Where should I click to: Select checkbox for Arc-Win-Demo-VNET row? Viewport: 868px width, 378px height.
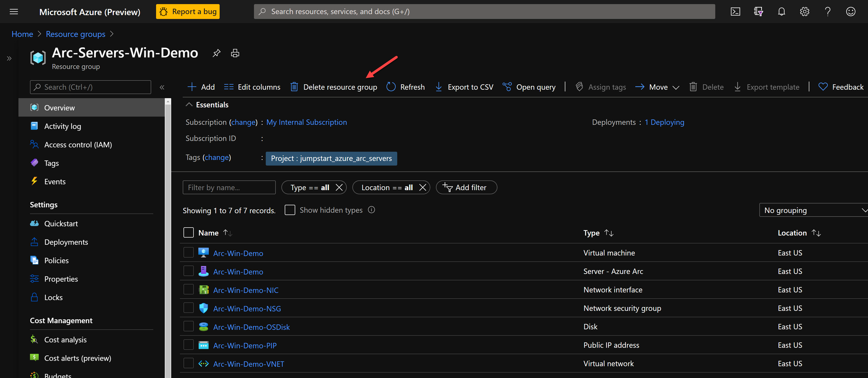pyautogui.click(x=188, y=363)
